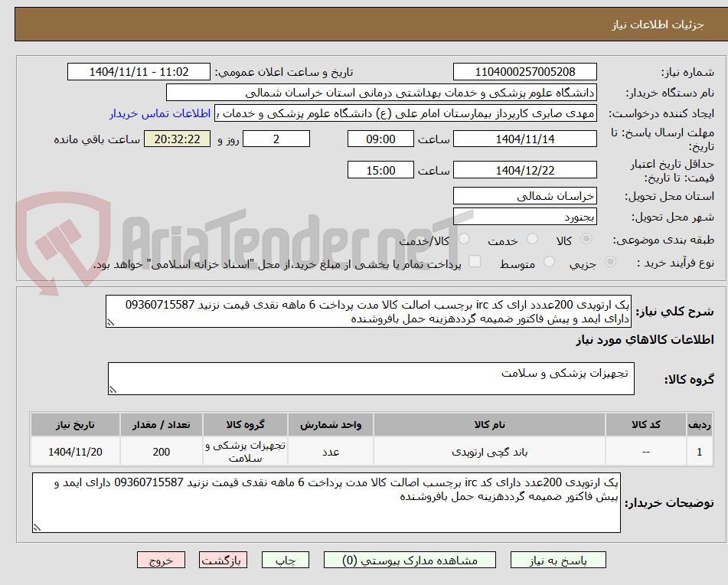Screen dimensions: 728x585
Task: Click the remaining days field showing 2
Action: (276, 139)
